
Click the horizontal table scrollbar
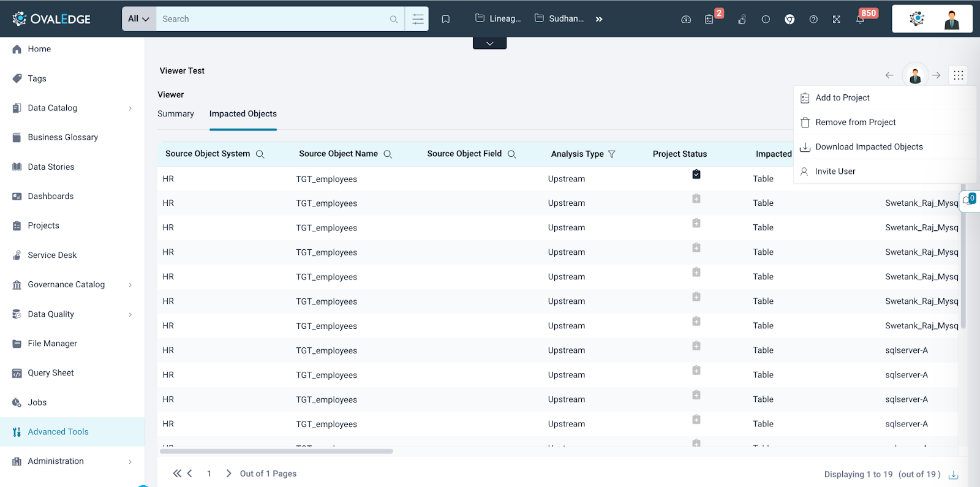276,451
